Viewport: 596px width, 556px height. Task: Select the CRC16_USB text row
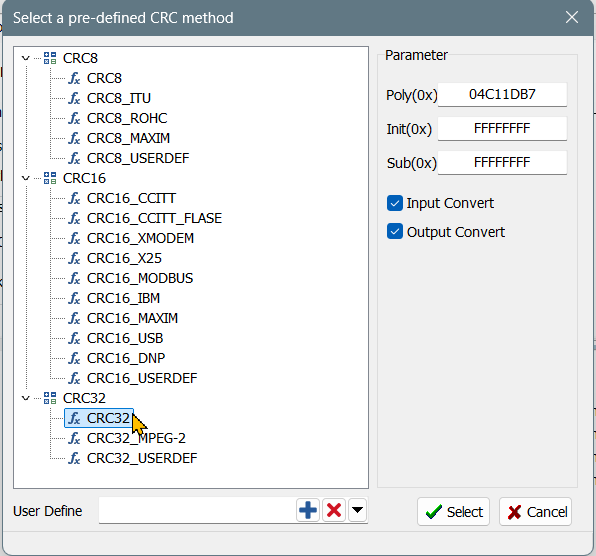(x=125, y=338)
